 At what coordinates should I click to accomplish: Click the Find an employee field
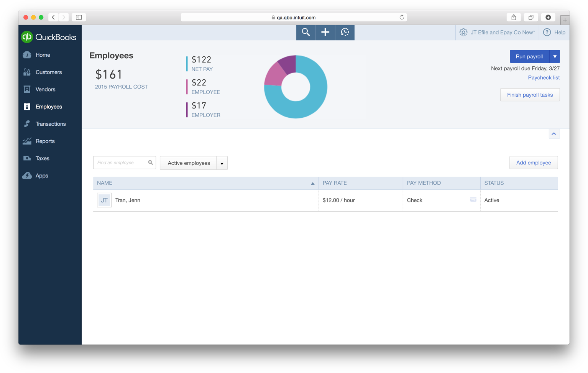(x=125, y=163)
